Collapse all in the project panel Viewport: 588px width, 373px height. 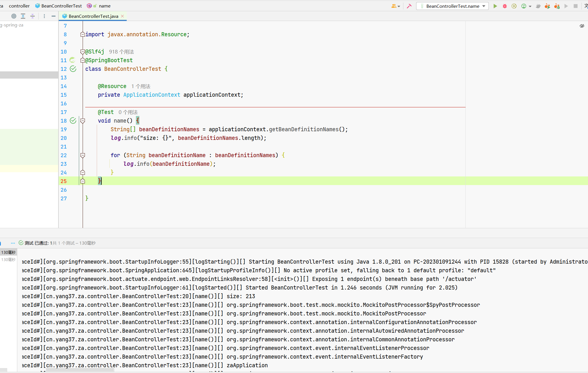(33, 16)
